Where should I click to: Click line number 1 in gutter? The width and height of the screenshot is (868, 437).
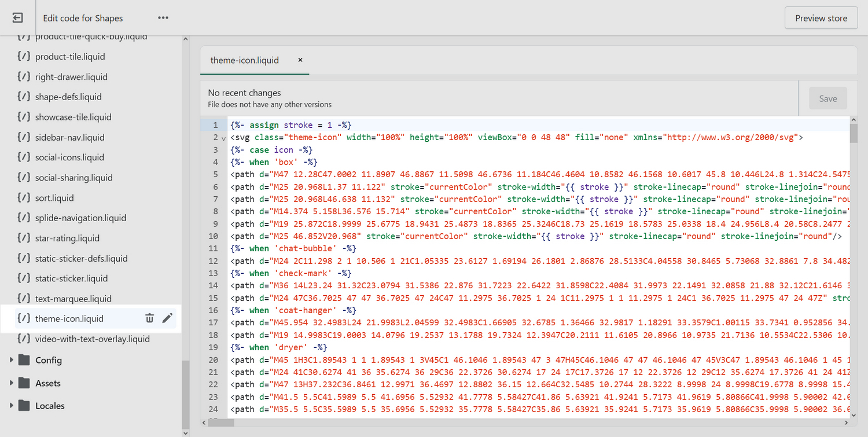coord(215,125)
